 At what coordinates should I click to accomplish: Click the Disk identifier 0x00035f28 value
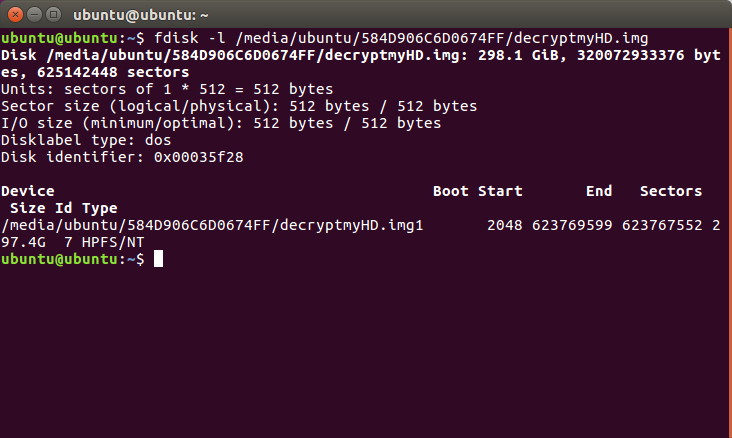(x=199, y=157)
